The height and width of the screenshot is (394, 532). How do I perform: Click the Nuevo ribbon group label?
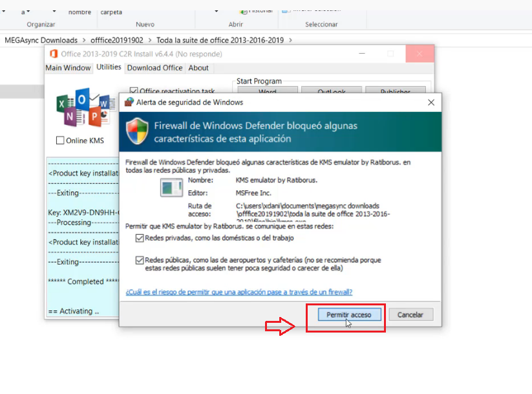coord(145,25)
